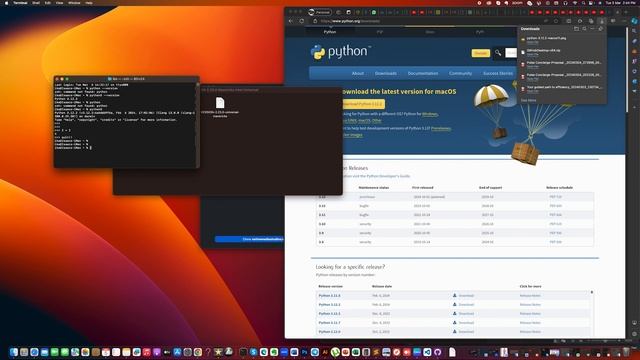Open the Community navigation menu
This screenshot has height=360, width=640.
460,73
